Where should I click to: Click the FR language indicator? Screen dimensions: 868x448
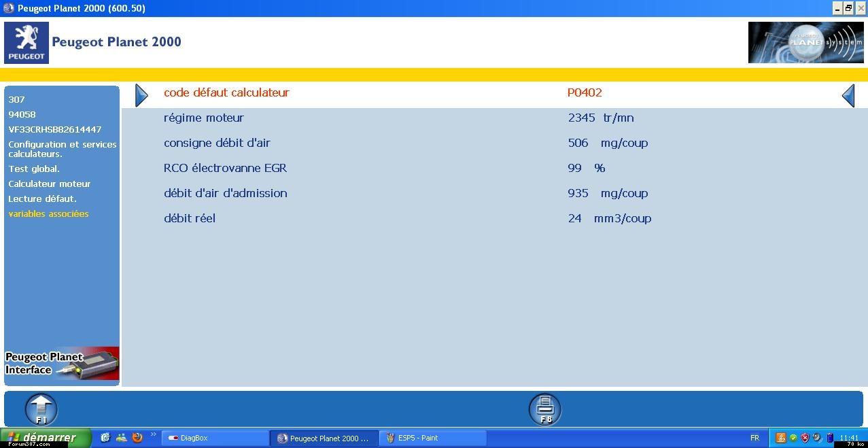point(754,438)
